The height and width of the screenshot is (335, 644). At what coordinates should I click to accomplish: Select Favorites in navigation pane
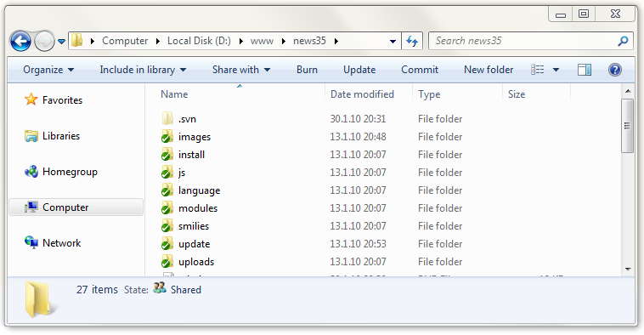click(62, 99)
